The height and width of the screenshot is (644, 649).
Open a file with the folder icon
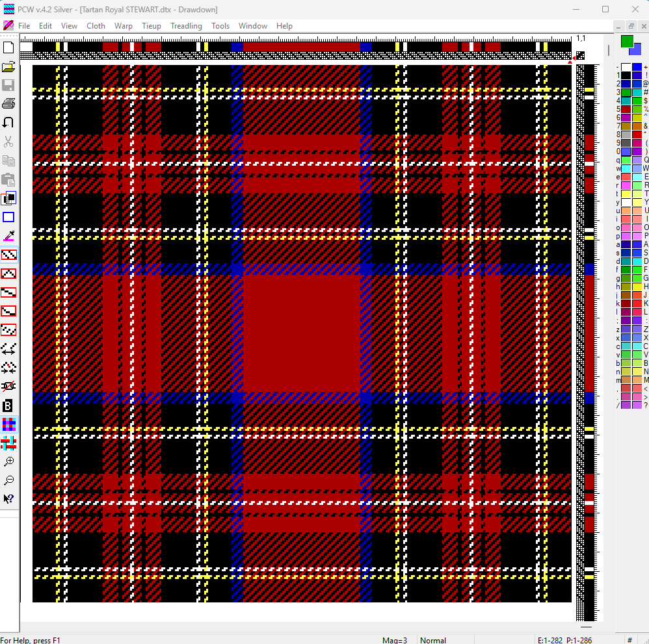click(x=8, y=66)
